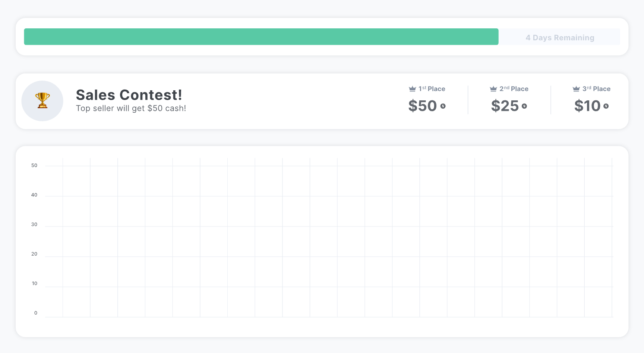
Task: Click the green contest progress bar
Action: [261, 37]
